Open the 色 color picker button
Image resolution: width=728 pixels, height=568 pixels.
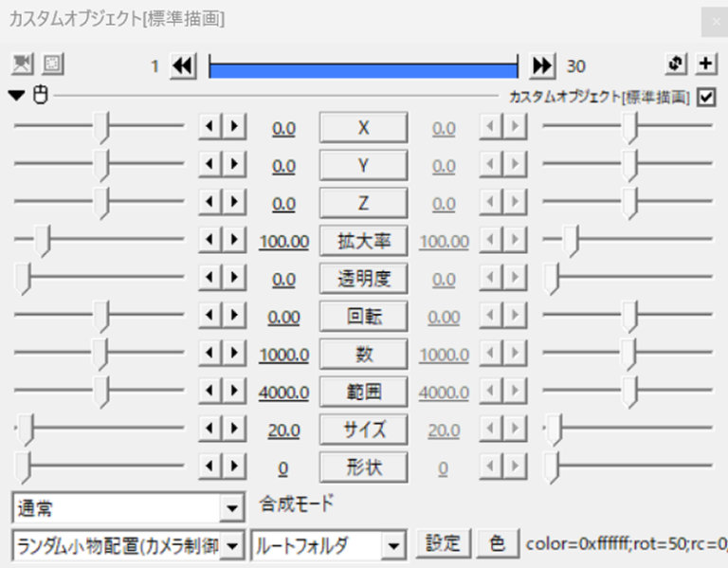pos(497,544)
